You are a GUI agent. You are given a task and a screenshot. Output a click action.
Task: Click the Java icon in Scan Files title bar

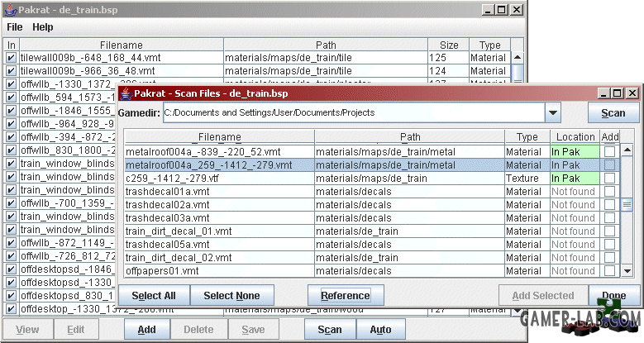click(126, 93)
